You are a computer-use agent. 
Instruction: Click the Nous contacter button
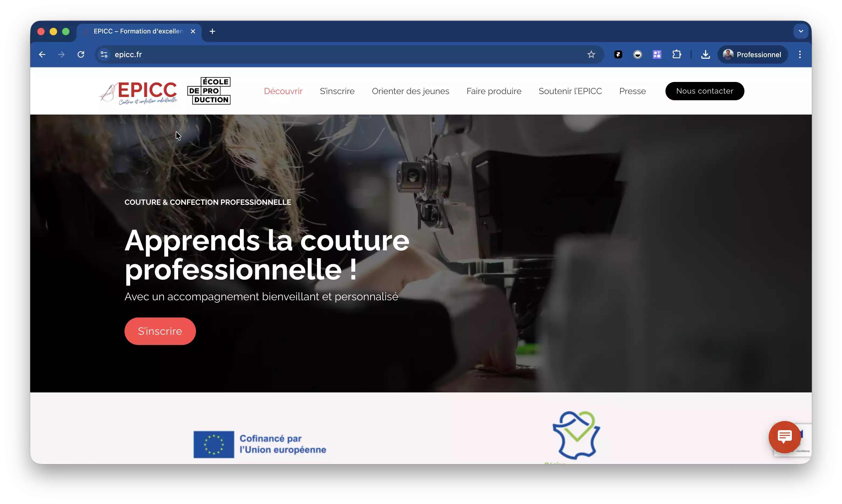tap(705, 91)
